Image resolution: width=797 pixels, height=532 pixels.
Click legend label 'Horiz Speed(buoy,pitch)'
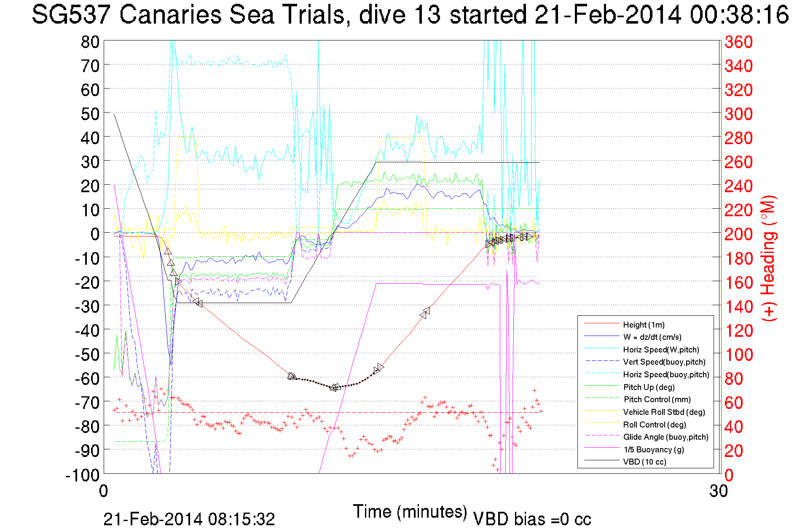pyautogui.click(x=666, y=374)
